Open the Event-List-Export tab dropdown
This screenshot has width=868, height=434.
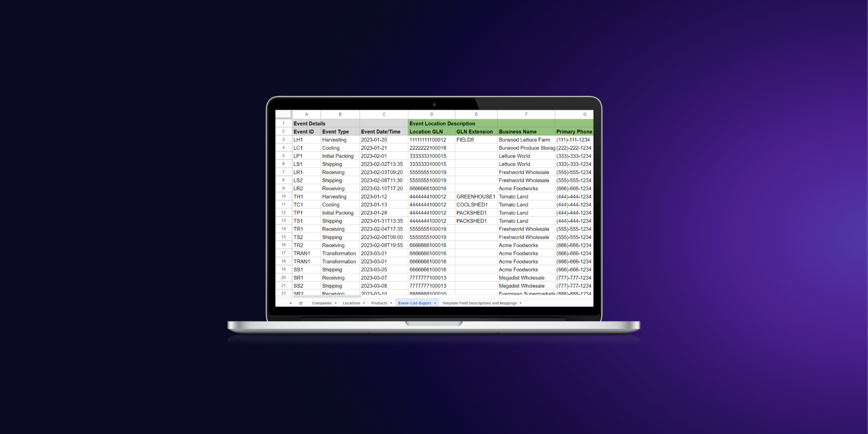click(x=435, y=303)
